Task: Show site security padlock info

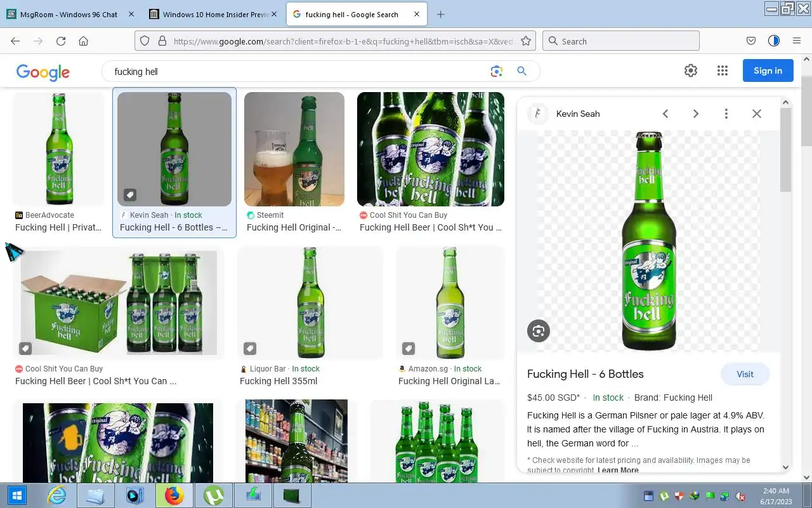Action: click(162, 41)
